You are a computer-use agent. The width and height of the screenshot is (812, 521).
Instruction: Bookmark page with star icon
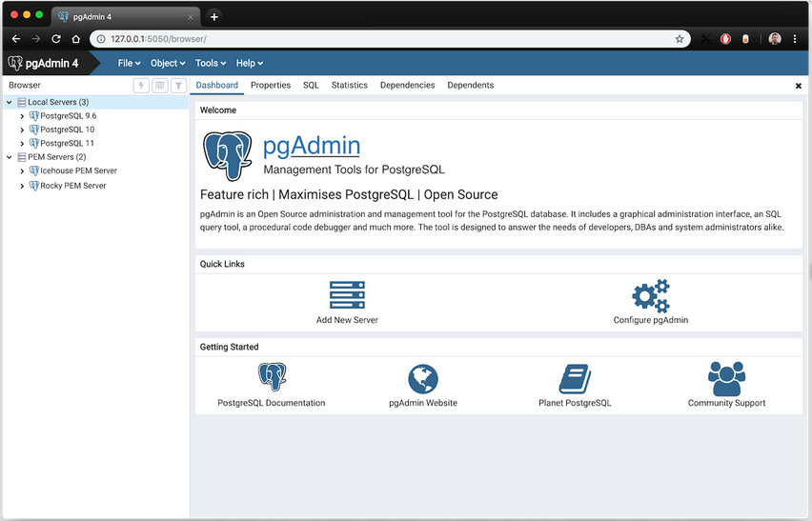pos(680,39)
